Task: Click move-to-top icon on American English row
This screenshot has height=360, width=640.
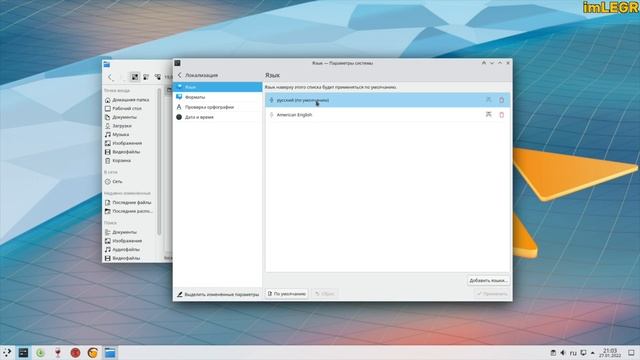Action: (489, 115)
